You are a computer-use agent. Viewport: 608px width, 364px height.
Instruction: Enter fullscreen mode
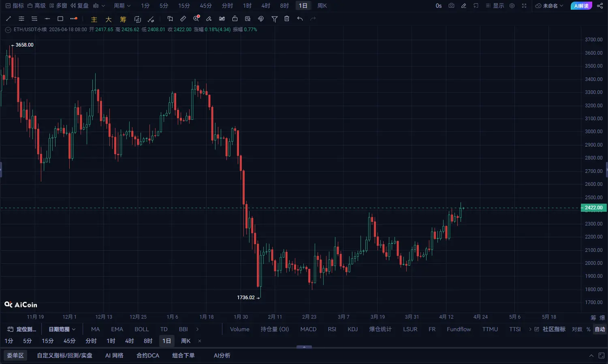pos(524,6)
